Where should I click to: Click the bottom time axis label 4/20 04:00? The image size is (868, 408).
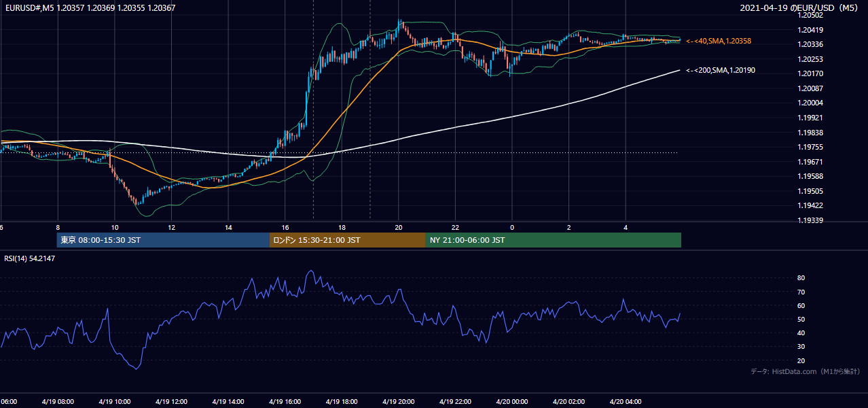[x=626, y=402]
